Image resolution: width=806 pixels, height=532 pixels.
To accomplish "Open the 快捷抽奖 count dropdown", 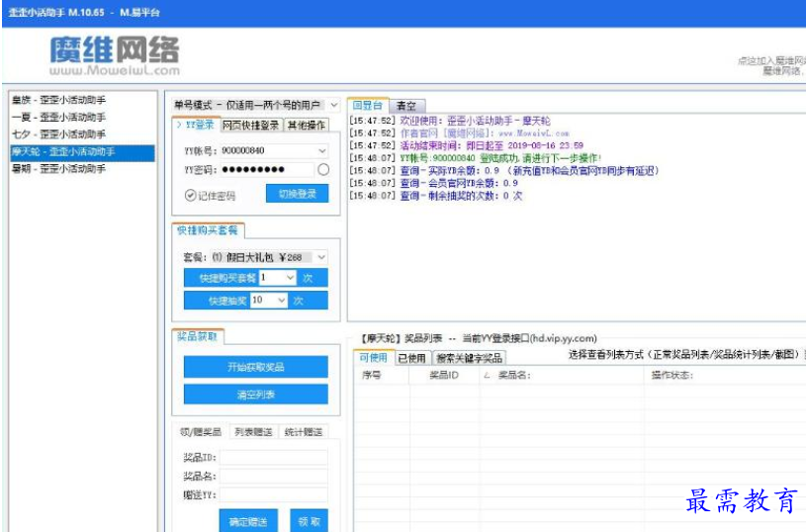I will (x=282, y=301).
